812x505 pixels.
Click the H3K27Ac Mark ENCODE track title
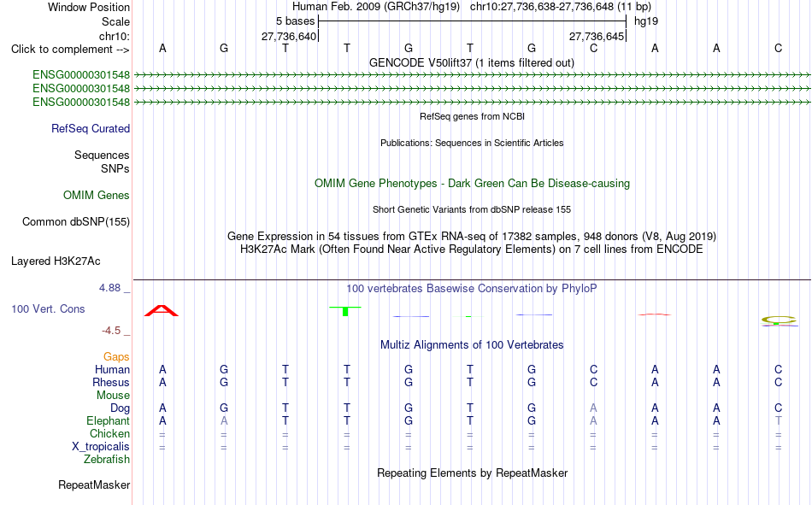472,250
